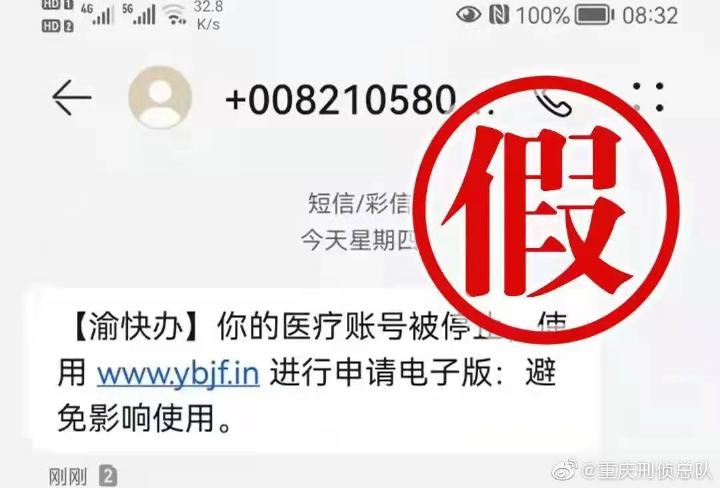Tap the eye comfort status icon
Screen dimensions: 720x488
tap(468, 15)
